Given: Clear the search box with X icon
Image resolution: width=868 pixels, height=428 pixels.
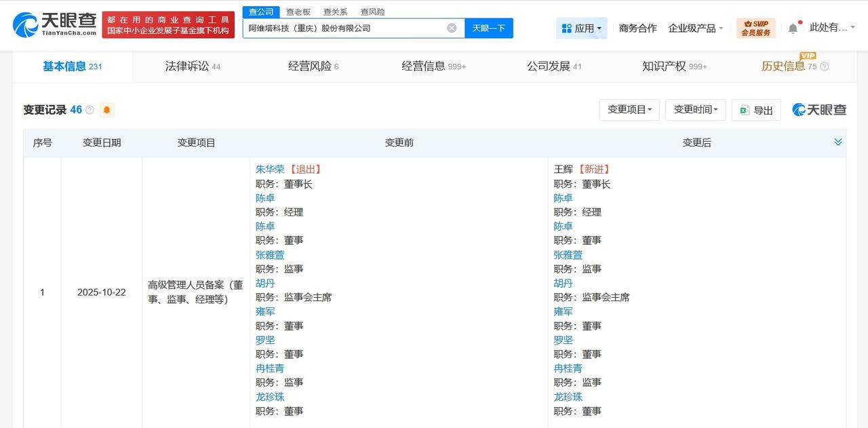Looking at the screenshot, I should [x=452, y=28].
